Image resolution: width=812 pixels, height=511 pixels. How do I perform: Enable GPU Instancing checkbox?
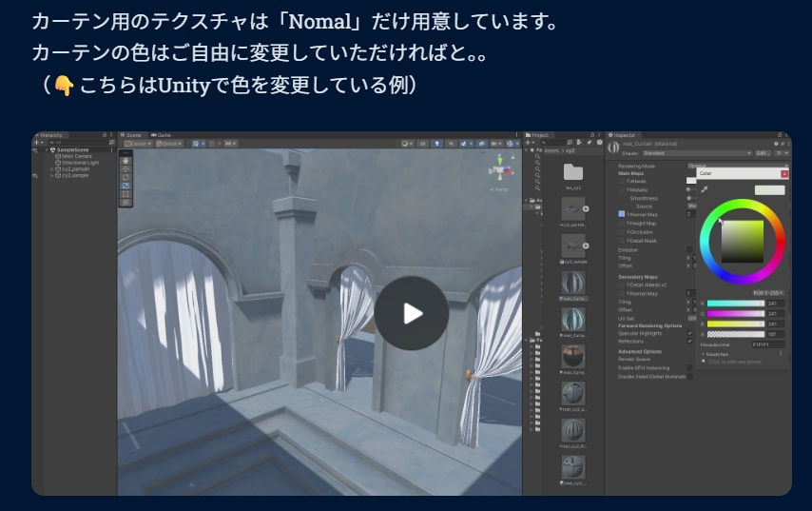point(689,367)
